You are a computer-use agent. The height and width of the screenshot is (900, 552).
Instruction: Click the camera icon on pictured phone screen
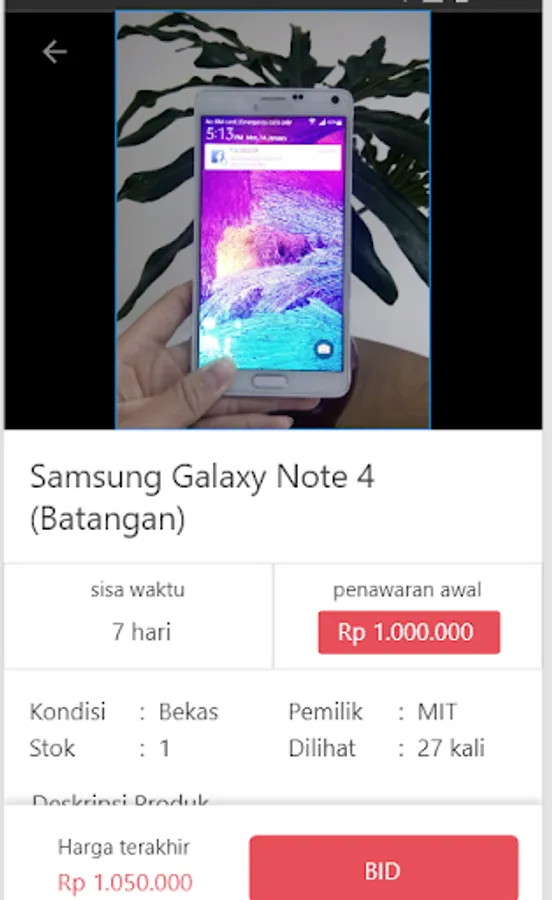[324, 348]
